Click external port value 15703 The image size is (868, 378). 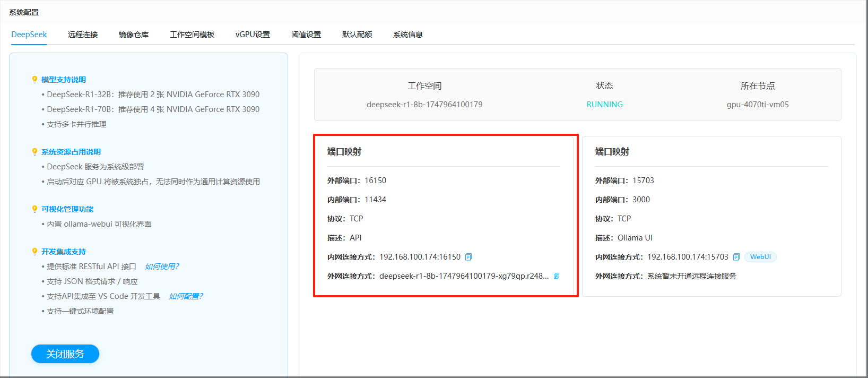tap(643, 181)
